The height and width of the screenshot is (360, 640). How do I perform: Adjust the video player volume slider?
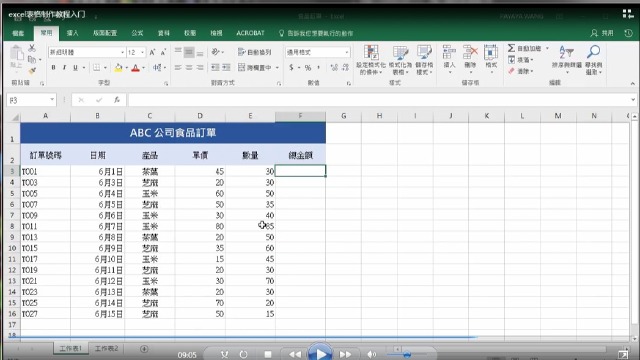(407, 355)
